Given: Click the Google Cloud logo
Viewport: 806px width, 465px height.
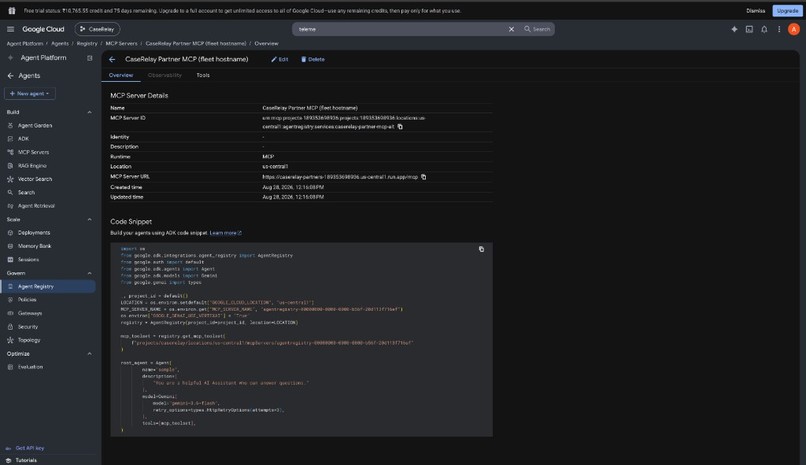Looking at the screenshot, I should (43, 29).
